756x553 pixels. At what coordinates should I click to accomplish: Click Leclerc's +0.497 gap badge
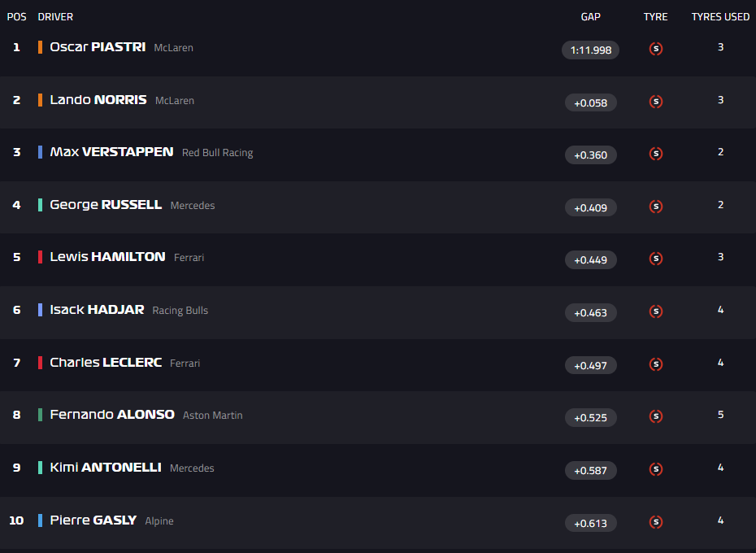pos(591,366)
